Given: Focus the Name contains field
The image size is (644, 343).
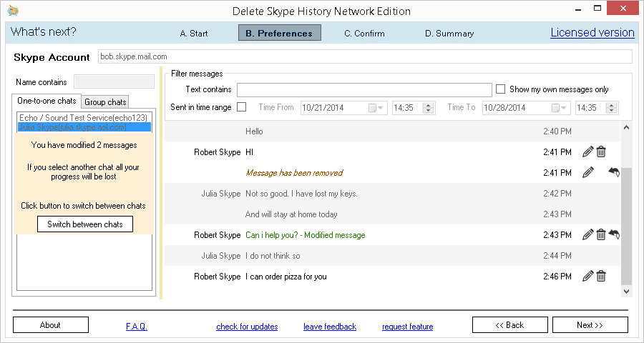Looking at the screenshot, I should coord(114,81).
